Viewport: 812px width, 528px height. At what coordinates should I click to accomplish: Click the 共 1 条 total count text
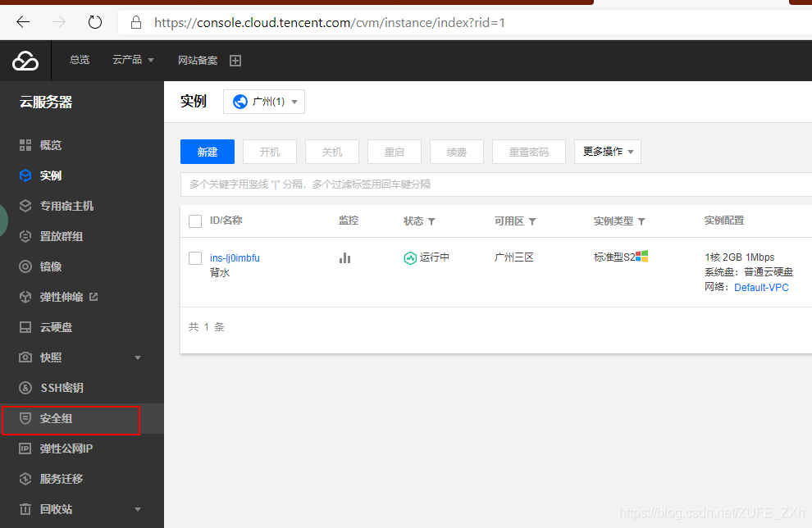tap(206, 326)
